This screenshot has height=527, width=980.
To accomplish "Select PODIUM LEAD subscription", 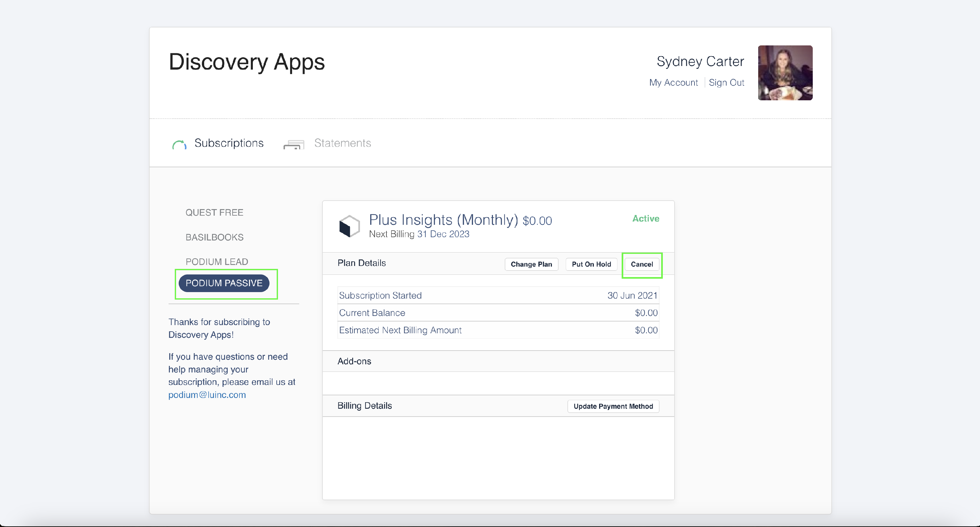I will 217,262.
